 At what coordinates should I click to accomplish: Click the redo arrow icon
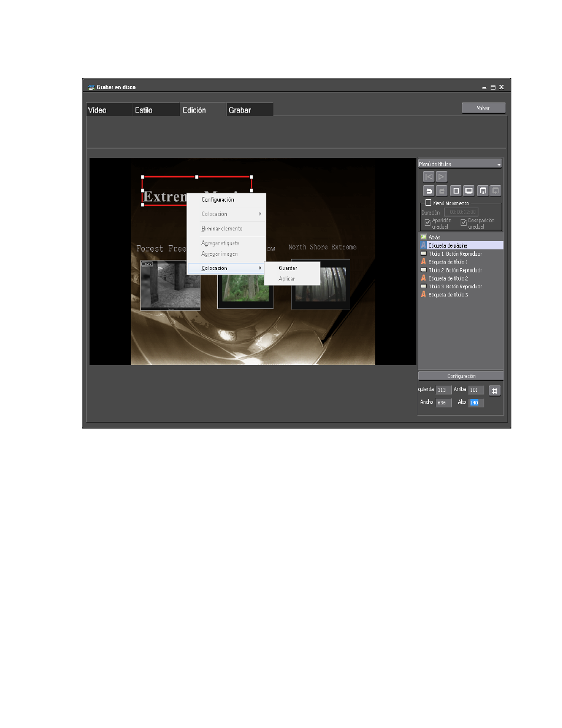pyautogui.click(x=442, y=191)
